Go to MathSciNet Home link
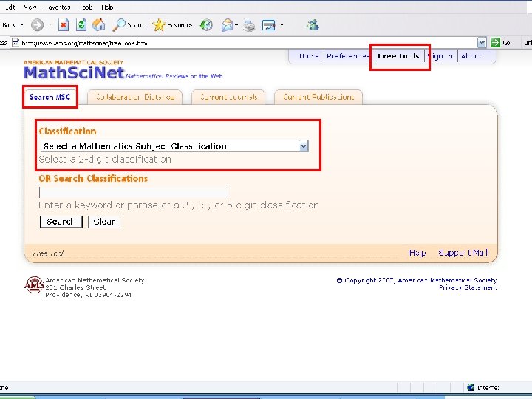Image resolution: width=532 pixels, height=399 pixels. pyautogui.click(x=309, y=56)
